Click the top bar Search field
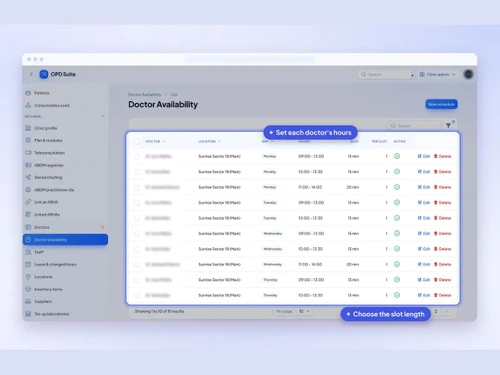This screenshot has width=500, height=375. click(385, 74)
